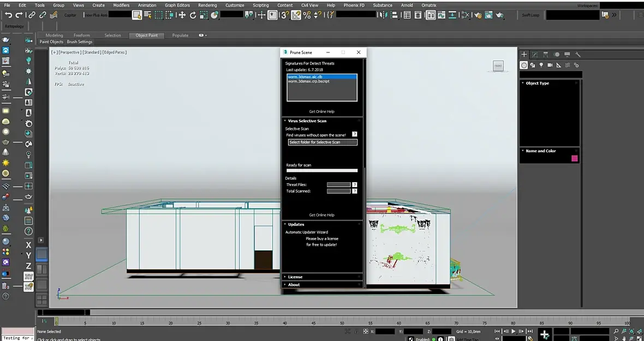Viewport: 644px width, 341px height.
Task: Expand the About rollout
Action: [x=294, y=285]
